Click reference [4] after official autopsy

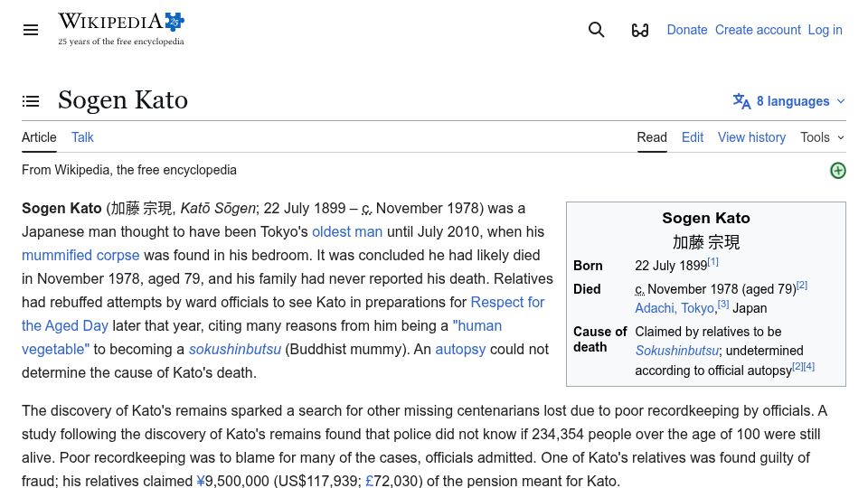coord(808,366)
